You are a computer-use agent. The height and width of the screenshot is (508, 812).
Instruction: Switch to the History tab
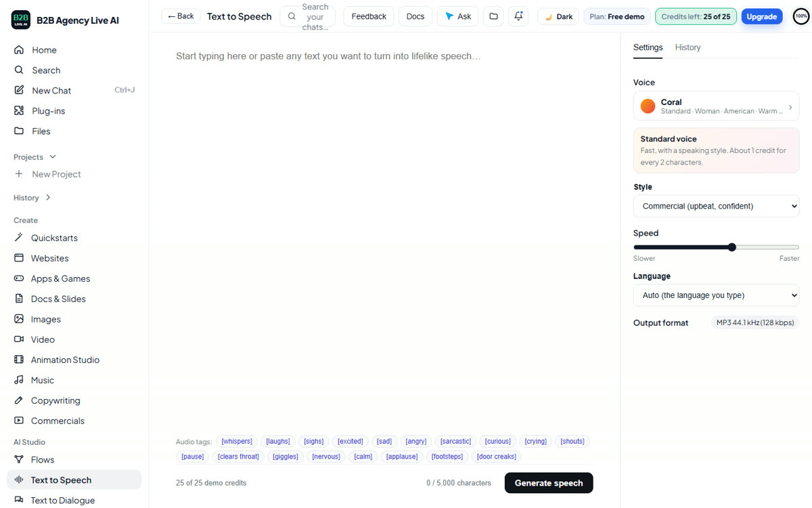[687, 47]
